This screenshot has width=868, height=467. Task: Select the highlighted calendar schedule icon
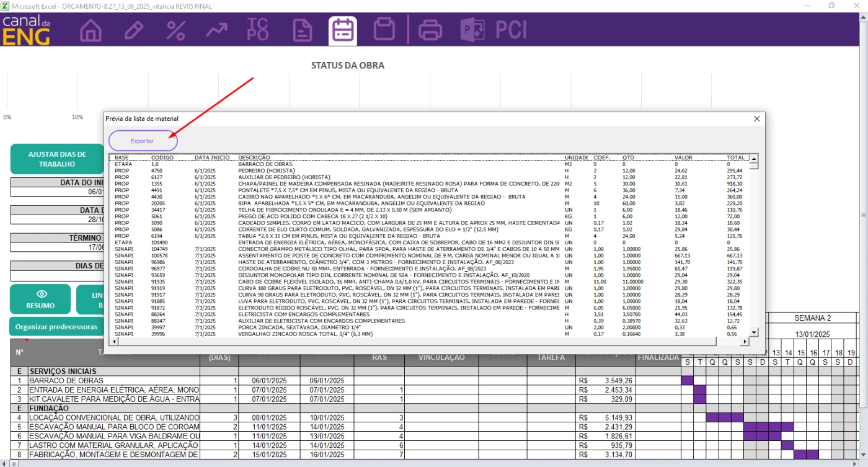pos(343,30)
